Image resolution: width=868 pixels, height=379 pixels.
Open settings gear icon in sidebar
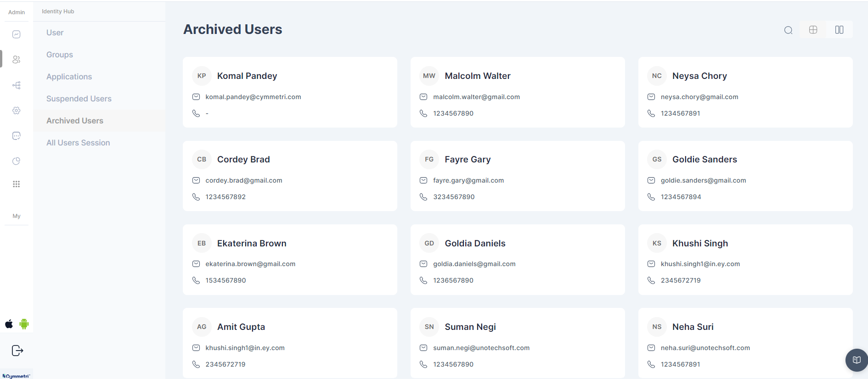pyautogui.click(x=17, y=111)
